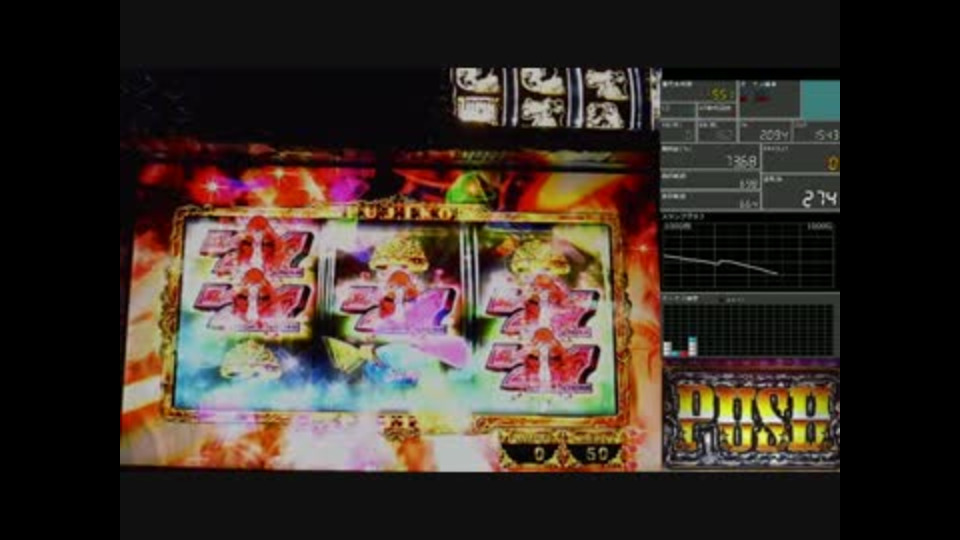Viewport: 960px width, 540px height.
Task: Select the large 274 game counter
Action: point(819,198)
